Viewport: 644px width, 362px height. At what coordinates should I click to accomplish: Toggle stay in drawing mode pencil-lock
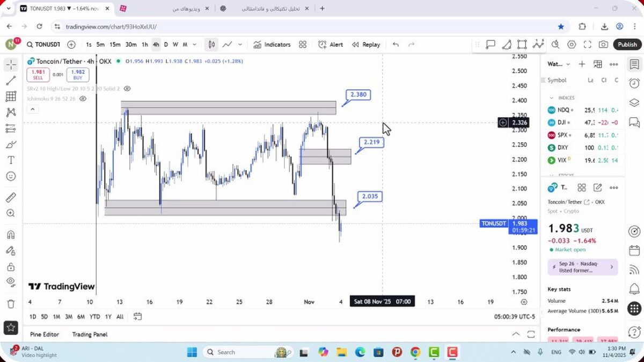click(x=11, y=251)
